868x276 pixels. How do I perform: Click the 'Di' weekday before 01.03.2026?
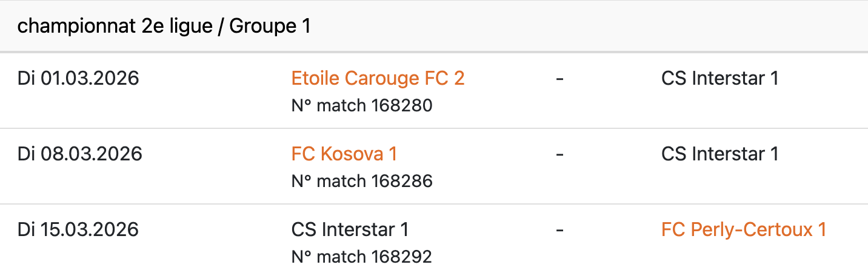[x=25, y=79]
